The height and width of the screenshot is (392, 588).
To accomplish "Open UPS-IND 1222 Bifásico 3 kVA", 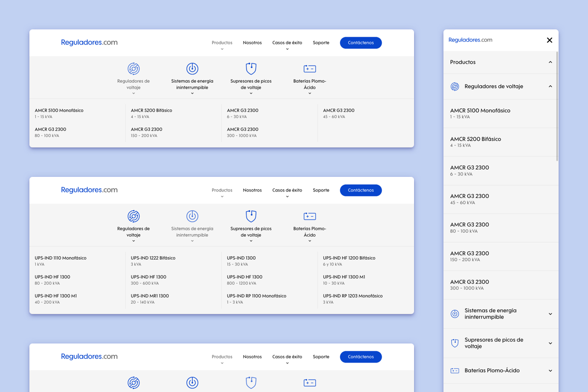I will pos(153,261).
